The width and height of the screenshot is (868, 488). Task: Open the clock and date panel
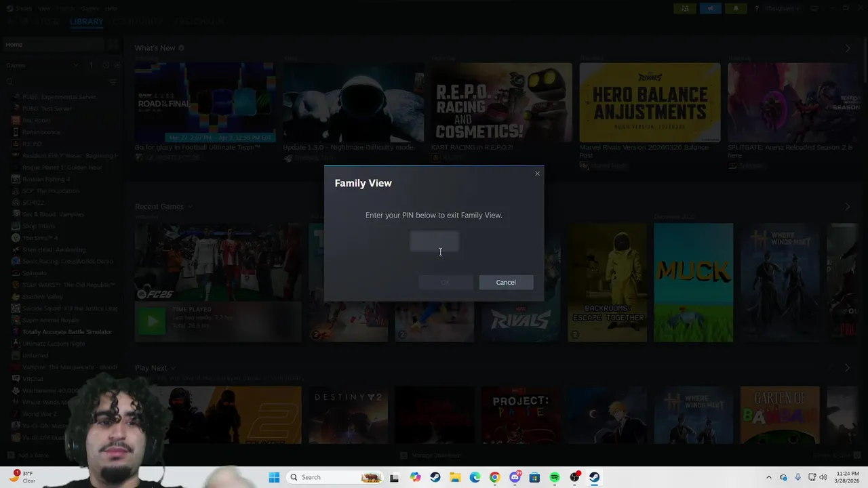pos(848,477)
